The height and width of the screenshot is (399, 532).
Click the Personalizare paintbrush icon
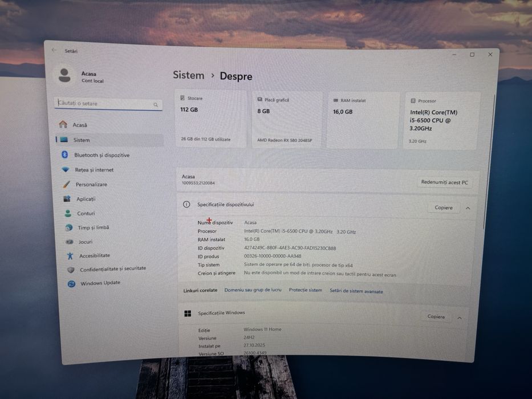(x=66, y=184)
